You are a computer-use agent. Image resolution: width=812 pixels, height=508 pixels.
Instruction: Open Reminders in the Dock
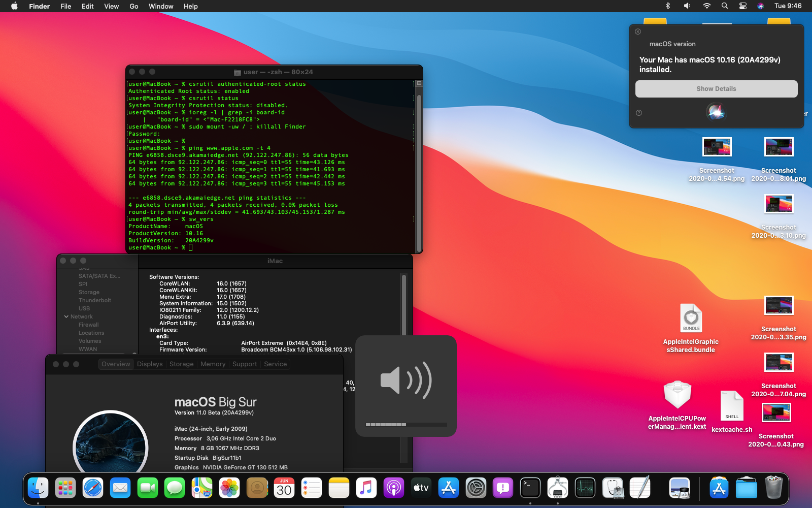(x=312, y=488)
